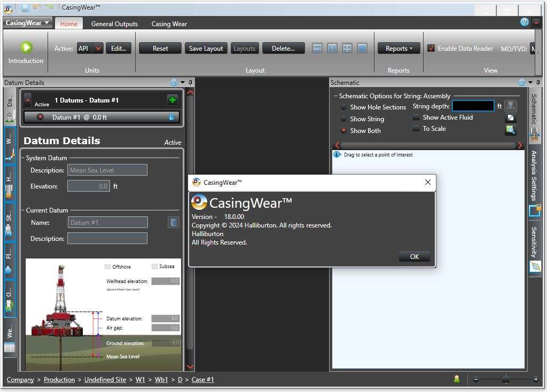Adjust the zoom slider in status bar

[x=505, y=380]
